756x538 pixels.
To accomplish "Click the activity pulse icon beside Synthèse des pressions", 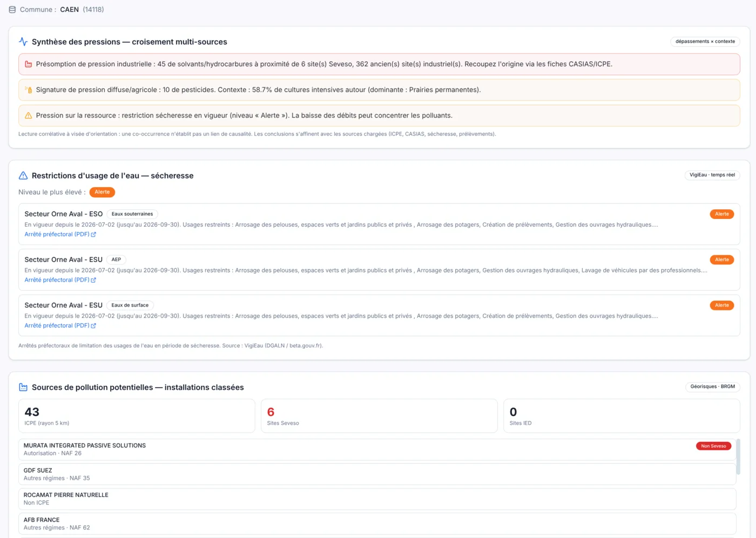I will pyautogui.click(x=23, y=42).
